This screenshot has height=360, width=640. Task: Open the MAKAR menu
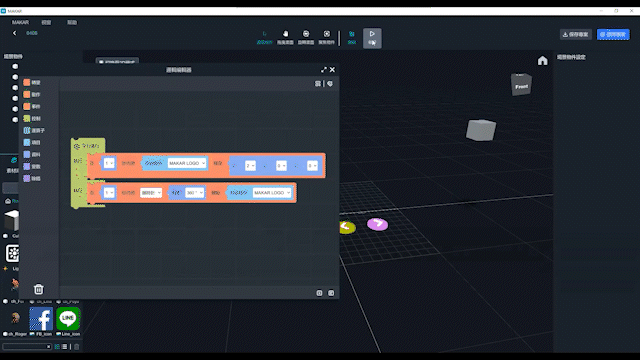coord(20,22)
